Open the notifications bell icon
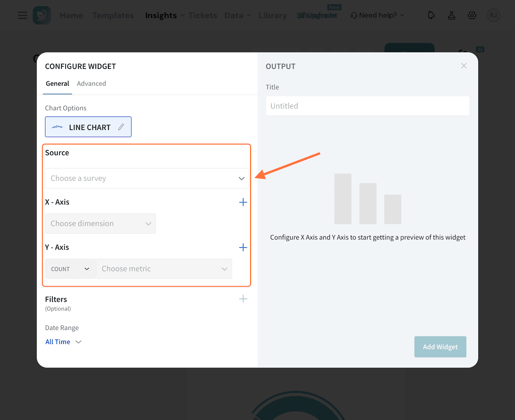The width and height of the screenshot is (515, 420). (x=431, y=15)
